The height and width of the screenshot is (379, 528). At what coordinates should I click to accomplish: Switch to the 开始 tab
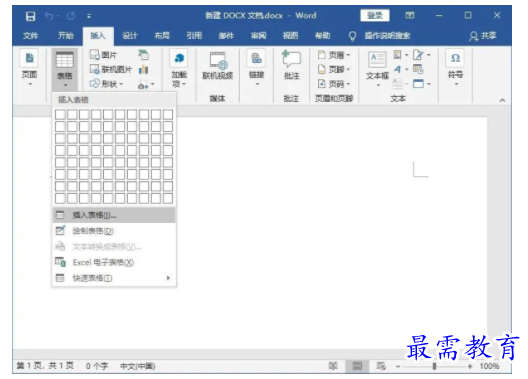point(66,36)
